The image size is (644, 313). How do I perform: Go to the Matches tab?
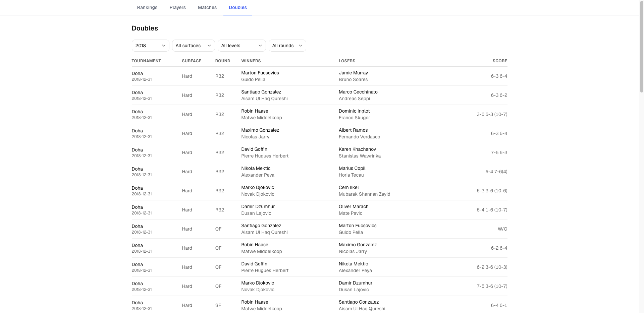point(207,7)
